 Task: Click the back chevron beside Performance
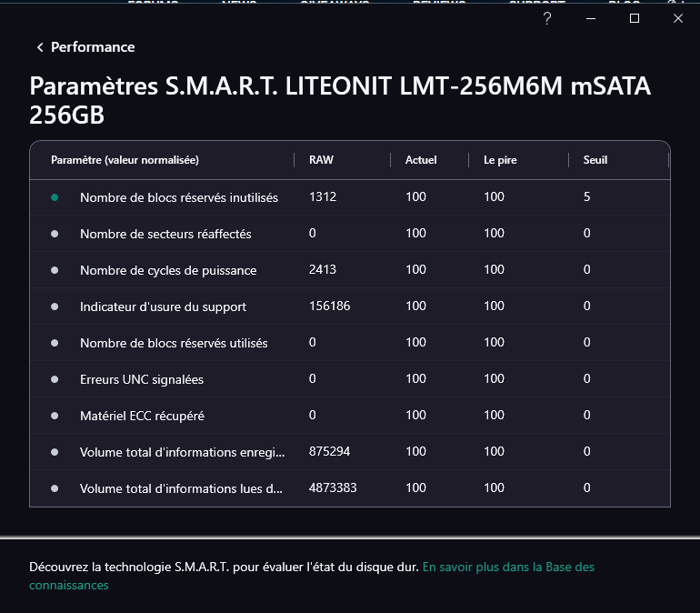point(40,47)
